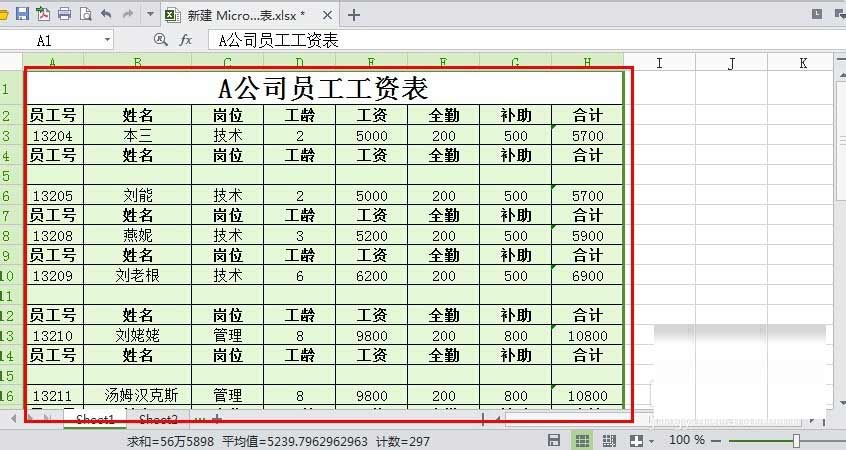Click the Undo arrow

106,14
